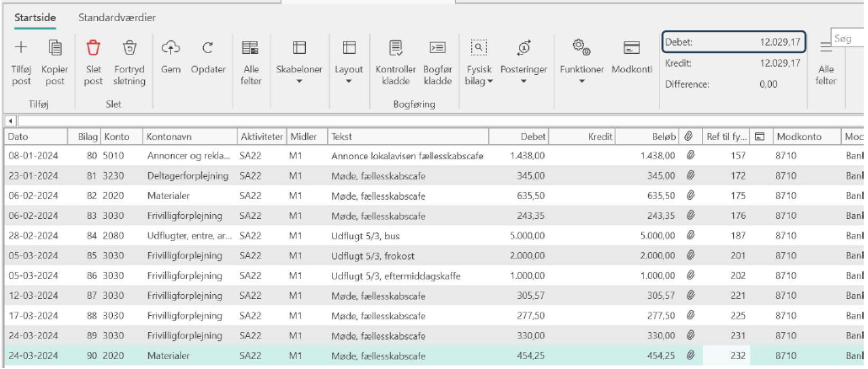
Task: Click the Bilag column header
Action: click(85, 136)
